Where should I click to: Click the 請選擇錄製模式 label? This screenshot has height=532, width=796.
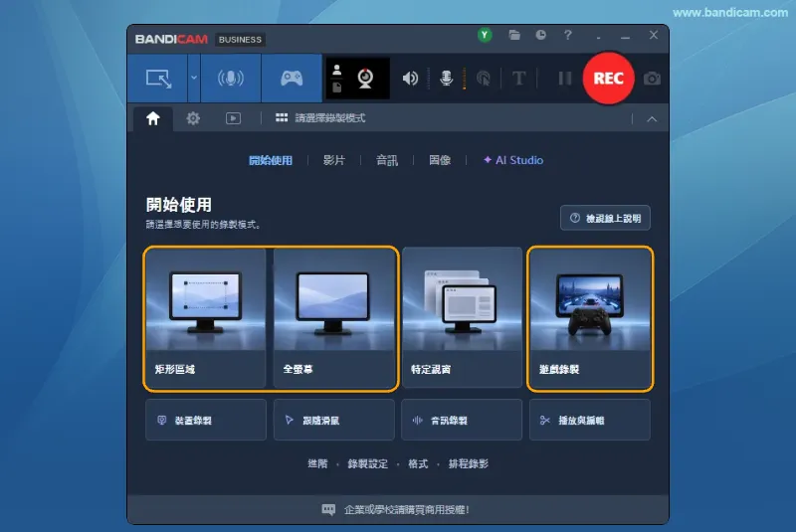point(330,118)
